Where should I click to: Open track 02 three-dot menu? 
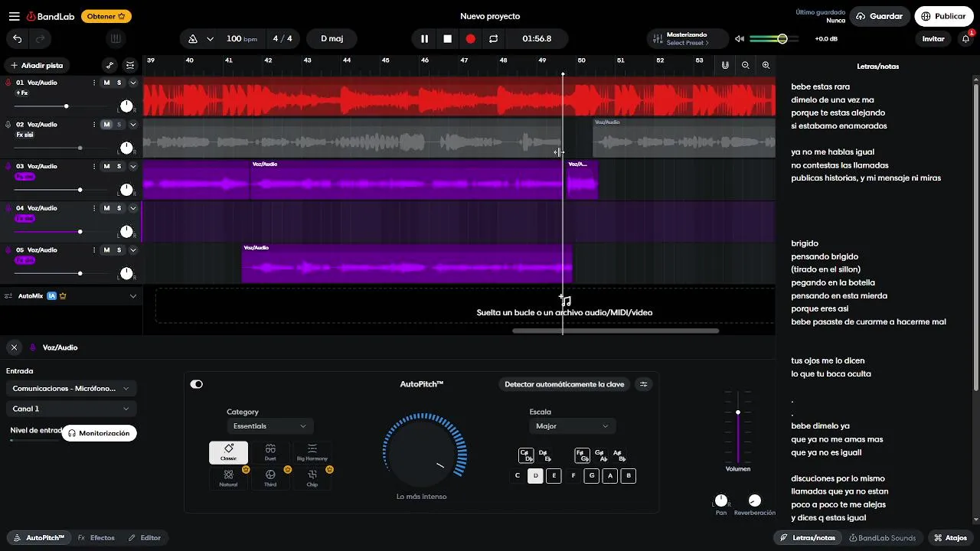click(94, 125)
